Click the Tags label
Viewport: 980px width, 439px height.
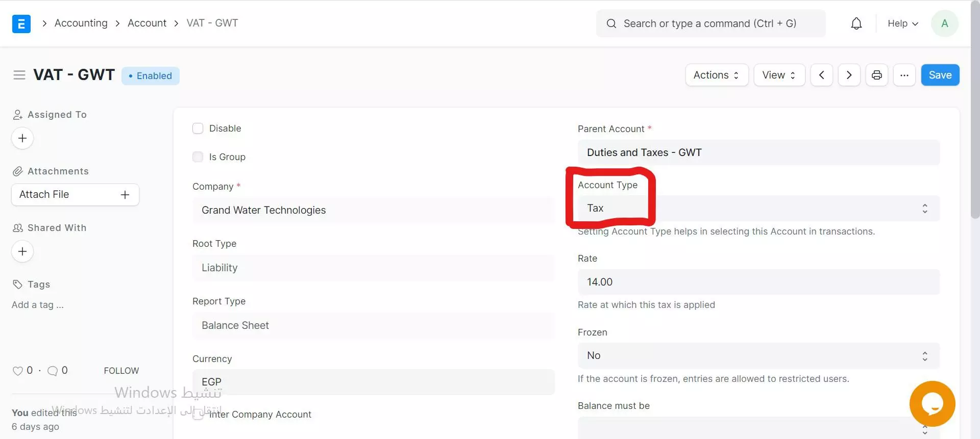(x=39, y=285)
